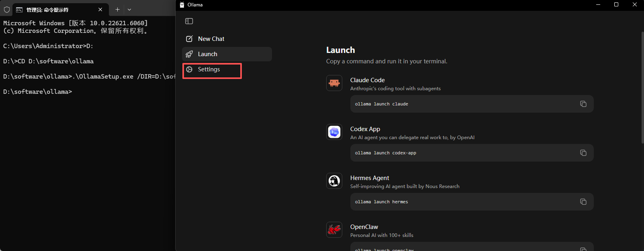Click the Launch rocket icon
This screenshot has width=644, height=251.
coord(189,54)
